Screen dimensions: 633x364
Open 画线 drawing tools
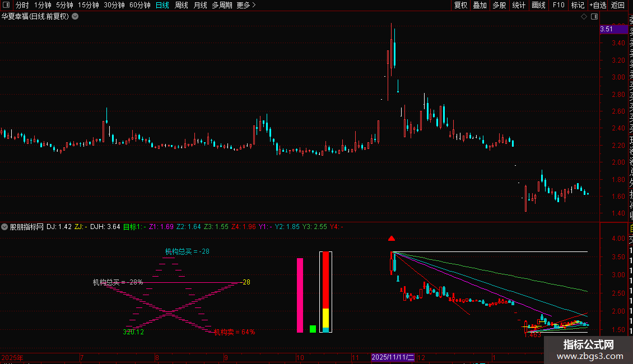pos(538,5)
